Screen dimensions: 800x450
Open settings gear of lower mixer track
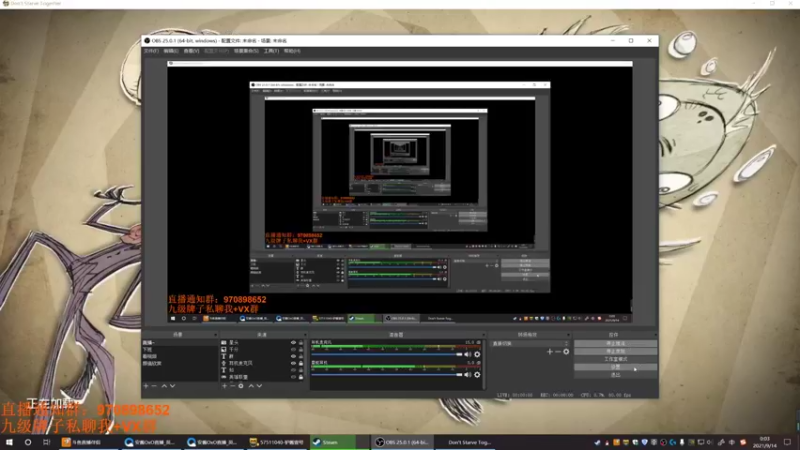477,374
